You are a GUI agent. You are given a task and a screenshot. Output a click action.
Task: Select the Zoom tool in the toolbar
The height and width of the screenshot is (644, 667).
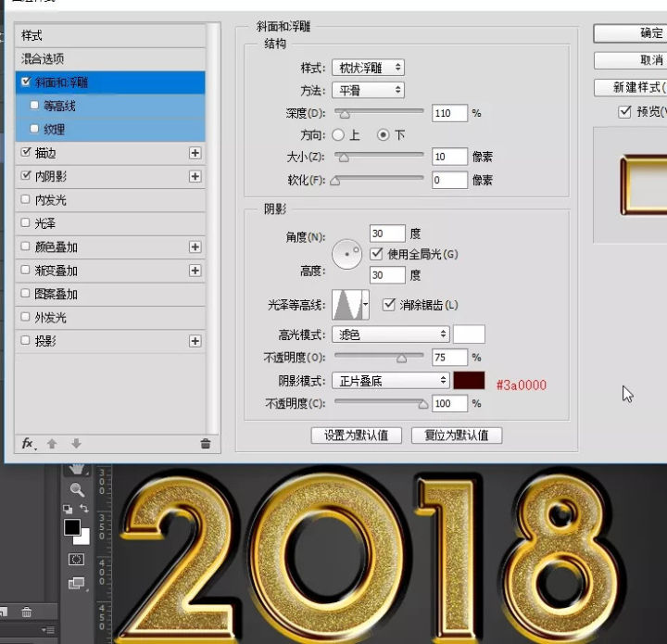point(77,489)
